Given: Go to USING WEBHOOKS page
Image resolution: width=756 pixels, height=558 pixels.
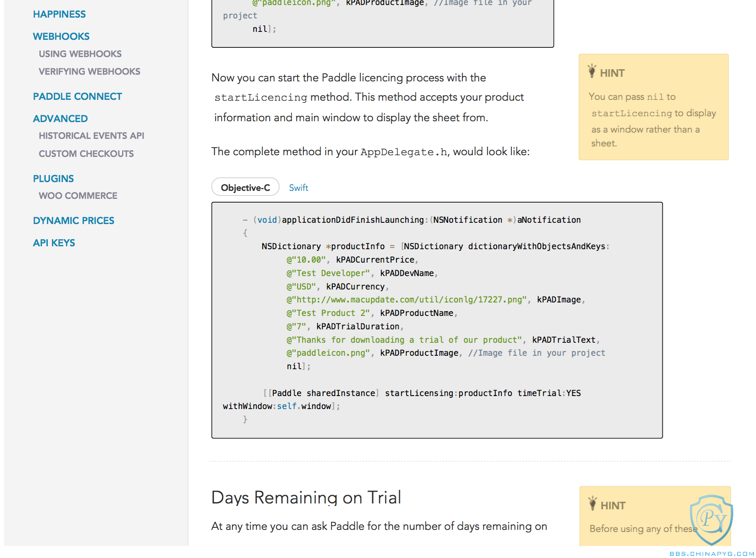Looking at the screenshot, I should pos(80,54).
